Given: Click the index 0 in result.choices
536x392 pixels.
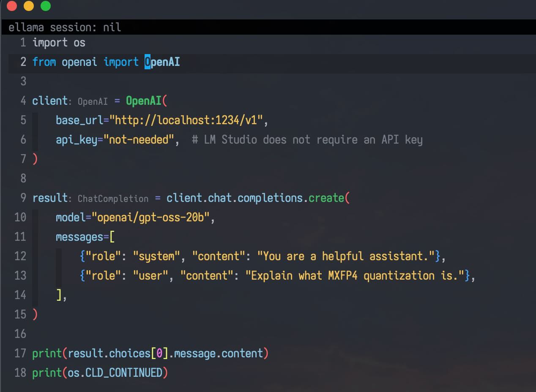Looking at the screenshot, I should (x=159, y=354).
